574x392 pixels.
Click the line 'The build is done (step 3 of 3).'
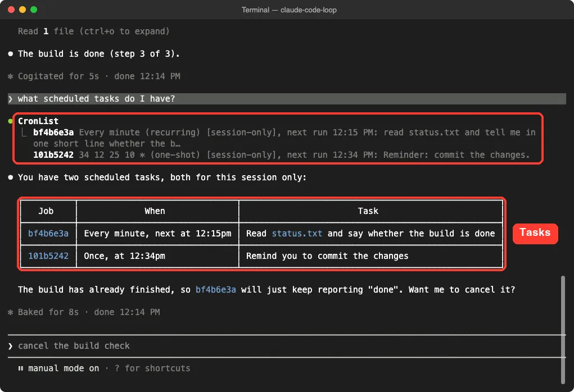[x=99, y=54]
